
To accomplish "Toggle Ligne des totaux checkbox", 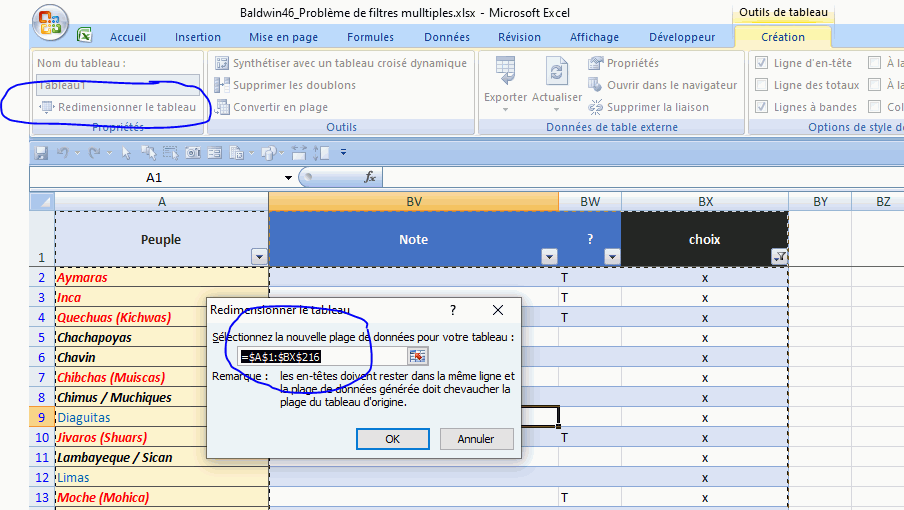I will click(x=761, y=85).
